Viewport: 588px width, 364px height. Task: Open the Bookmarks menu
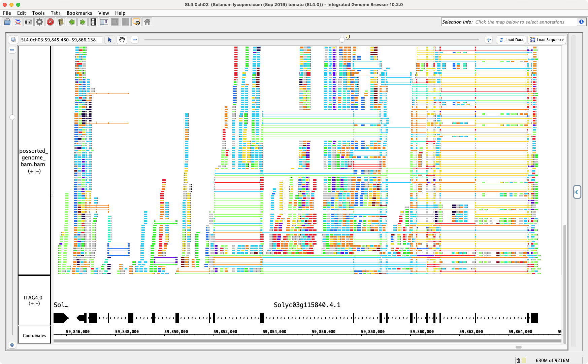[x=79, y=13]
